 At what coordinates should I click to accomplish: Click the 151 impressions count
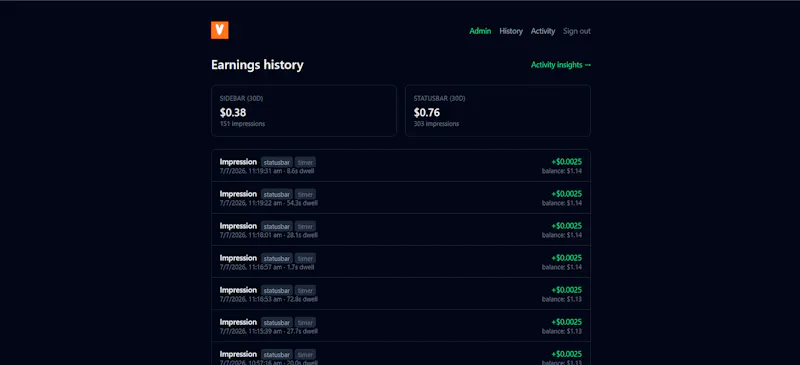coord(242,124)
